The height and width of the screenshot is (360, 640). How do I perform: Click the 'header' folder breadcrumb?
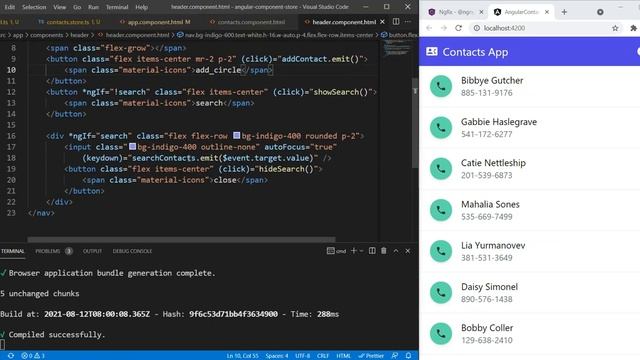click(80, 35)
